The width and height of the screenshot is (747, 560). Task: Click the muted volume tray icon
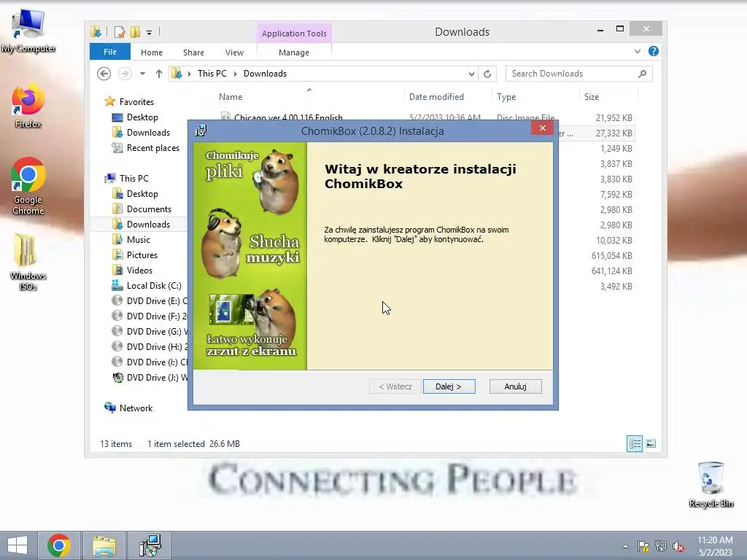click(678, 546)
